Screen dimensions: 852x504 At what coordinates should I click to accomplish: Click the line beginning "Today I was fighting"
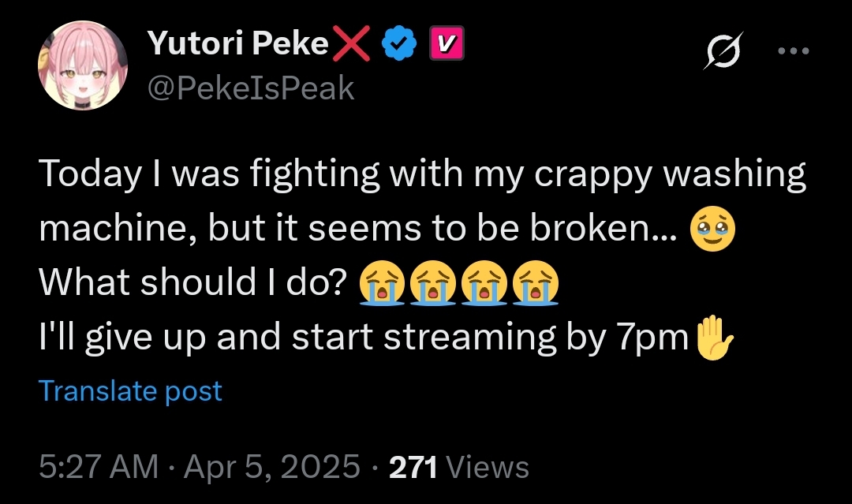coord(422,175)
